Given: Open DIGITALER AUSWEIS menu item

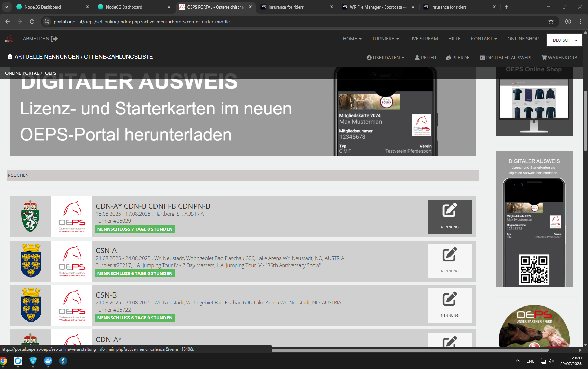Looking at the screenshot, I should click(x=505, y=58).
